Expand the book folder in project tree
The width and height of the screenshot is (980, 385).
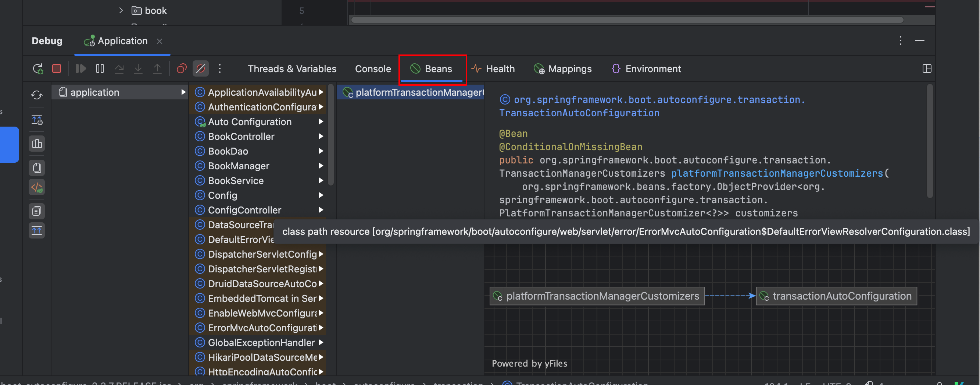pos(121,11)
